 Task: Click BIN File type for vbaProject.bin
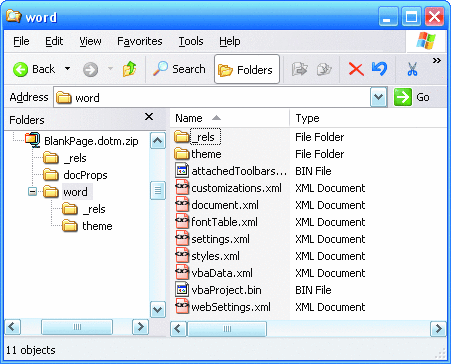coord(313,290)
